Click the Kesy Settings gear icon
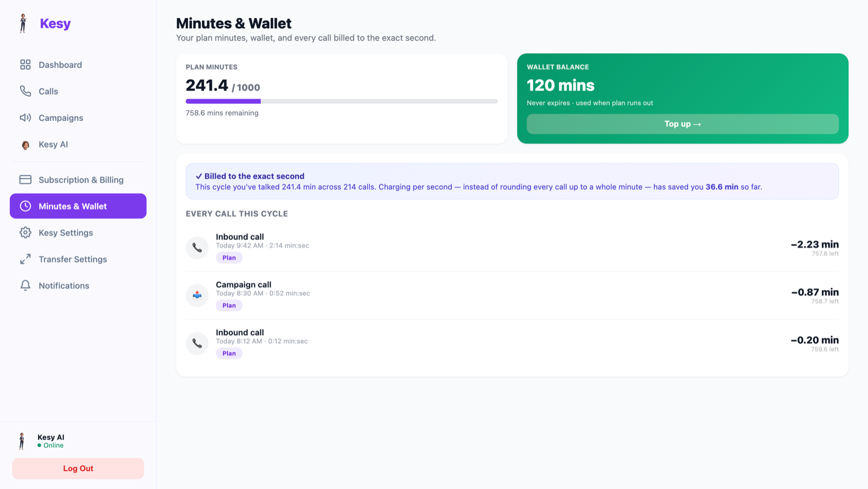Viewport: 868px width, 489px height. (x=25, y=233)
